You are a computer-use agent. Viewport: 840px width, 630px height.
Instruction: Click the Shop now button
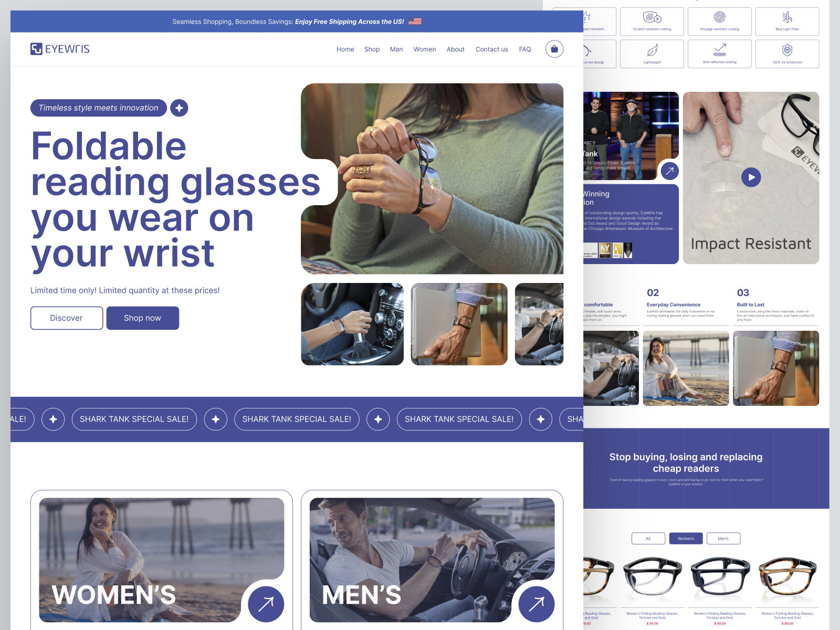tap(142, 318)
